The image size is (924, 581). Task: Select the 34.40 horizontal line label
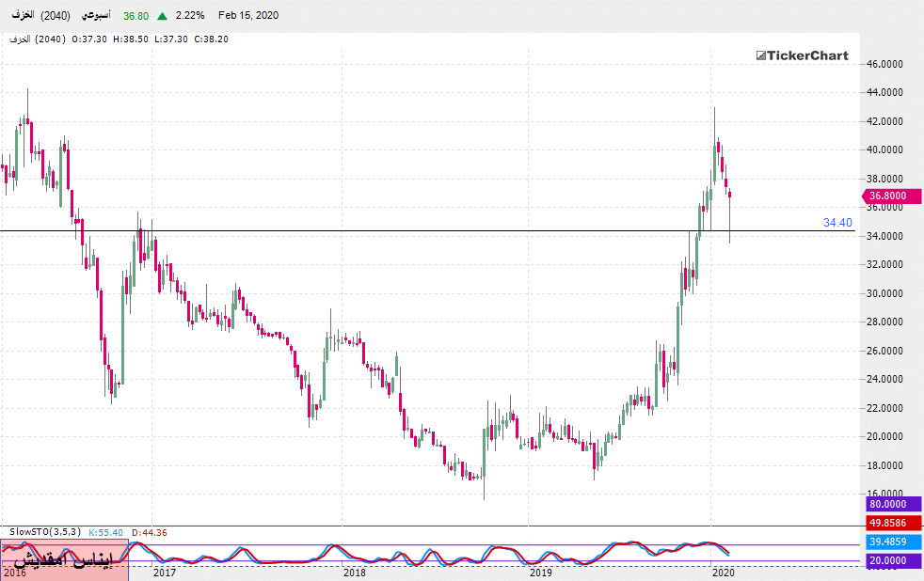click(x=837, y=223)
